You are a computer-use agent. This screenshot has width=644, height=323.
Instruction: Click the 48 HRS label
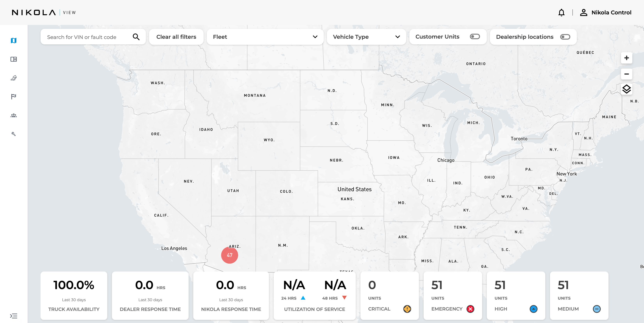click(330, 298)
